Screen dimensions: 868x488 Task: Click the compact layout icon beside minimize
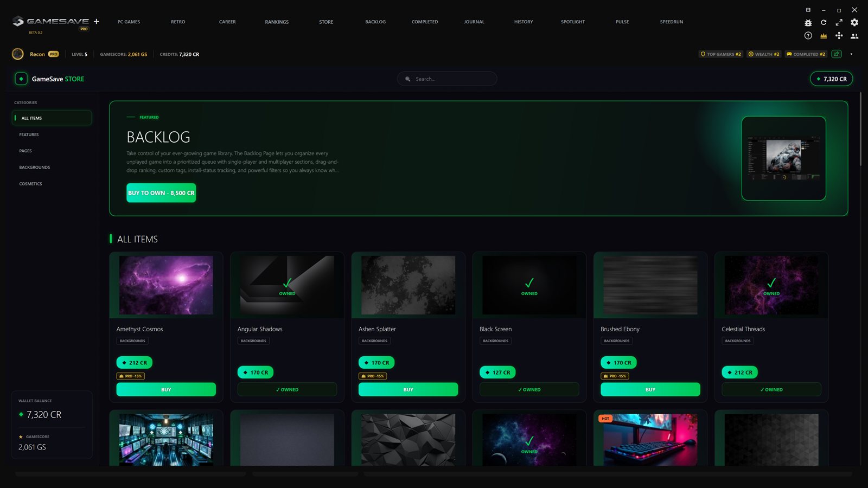[808, 10]
